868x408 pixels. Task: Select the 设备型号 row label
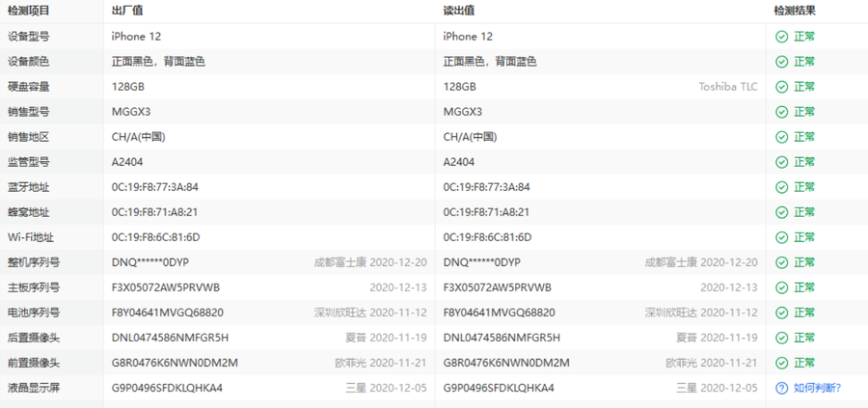[28, 37]
